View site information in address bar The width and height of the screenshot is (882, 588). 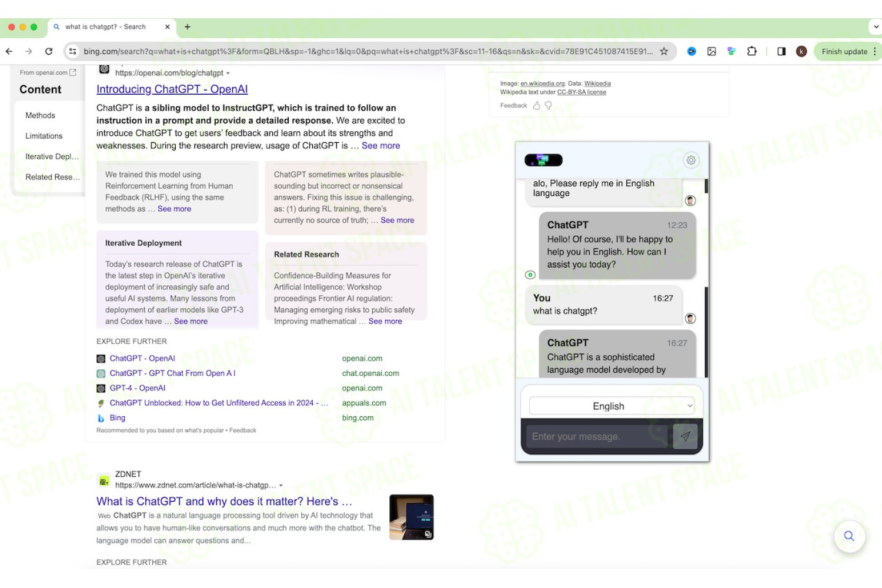(x=73, y=51)
